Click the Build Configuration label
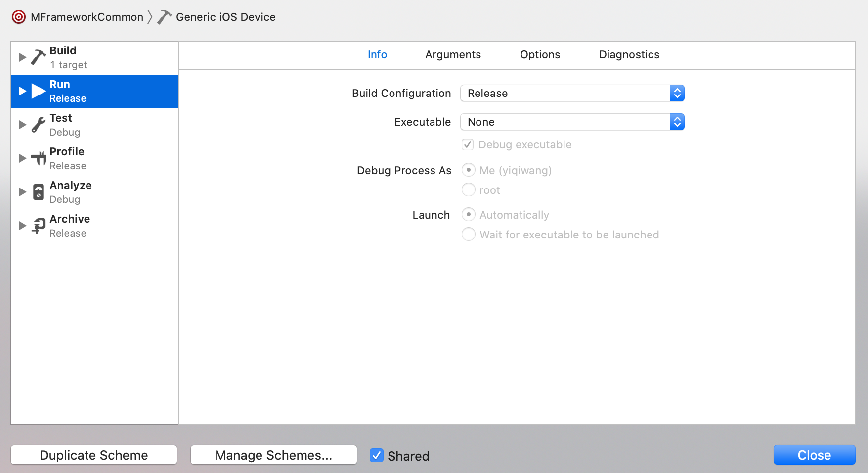 tap(401, 93)
